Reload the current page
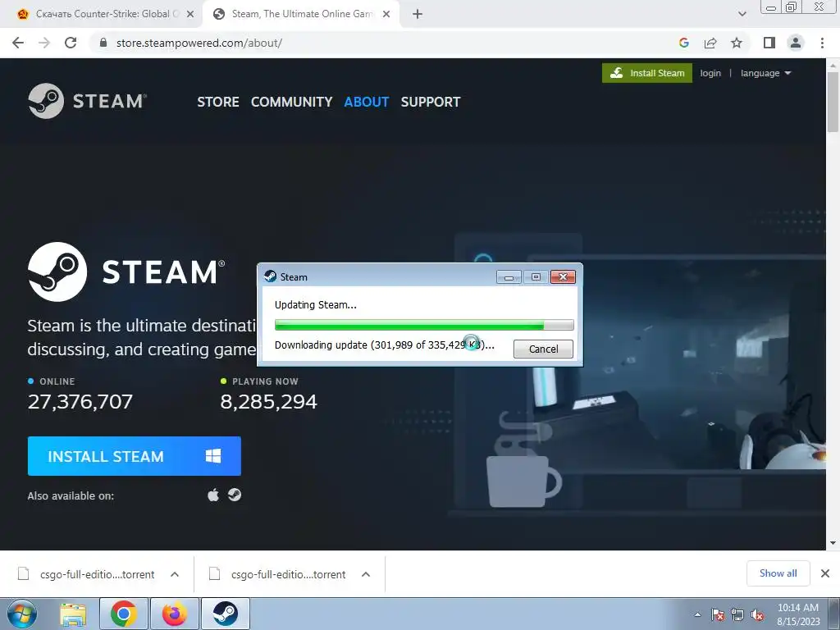This screenshot has height=630, width=840. point(71,43)
